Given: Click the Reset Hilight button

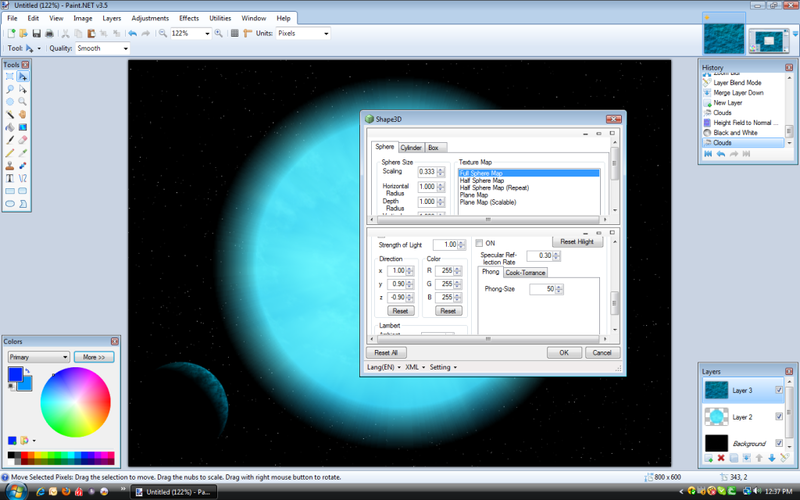Looking at the screenshot, I should (577, 242).
